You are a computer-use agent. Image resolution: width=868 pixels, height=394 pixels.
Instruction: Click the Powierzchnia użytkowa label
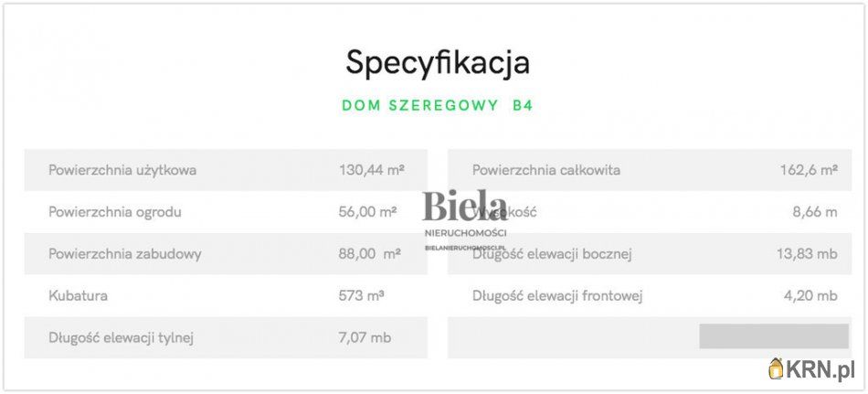coord(122,170)
